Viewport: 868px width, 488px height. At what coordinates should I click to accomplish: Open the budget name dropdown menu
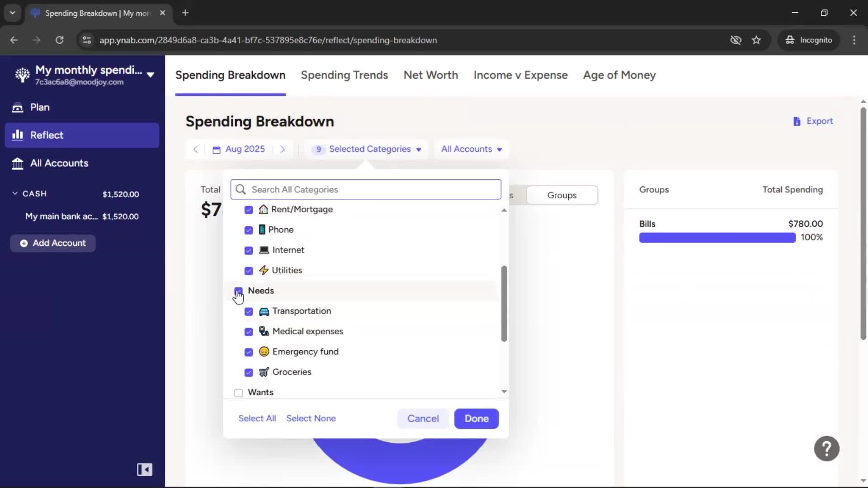click(151, 75)
